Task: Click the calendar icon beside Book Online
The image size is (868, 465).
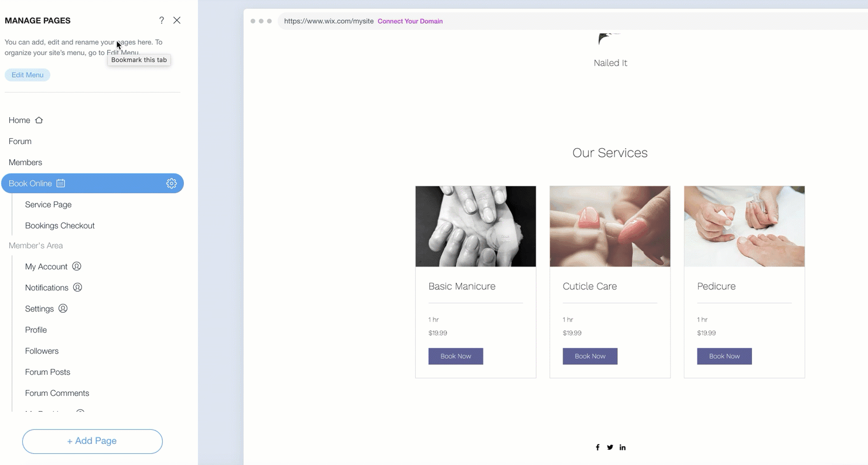Action: (x=60, y=183)
